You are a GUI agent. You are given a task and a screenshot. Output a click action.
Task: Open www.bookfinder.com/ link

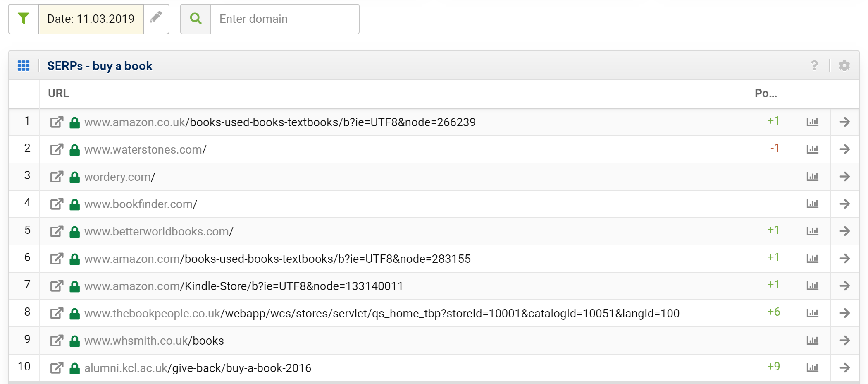click(141, 204)
